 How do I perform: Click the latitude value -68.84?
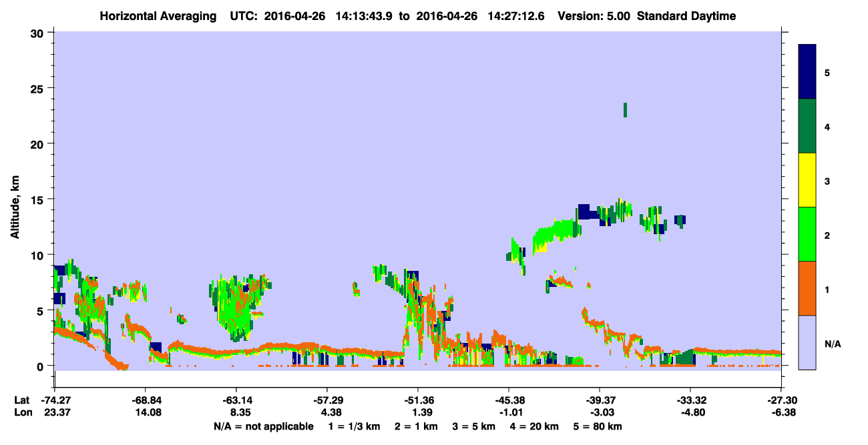145,400
